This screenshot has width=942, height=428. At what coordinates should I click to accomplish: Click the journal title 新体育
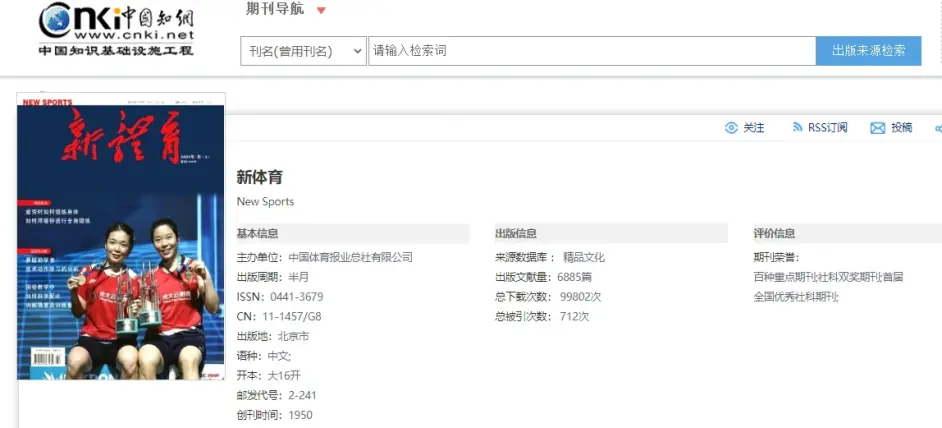260,177
